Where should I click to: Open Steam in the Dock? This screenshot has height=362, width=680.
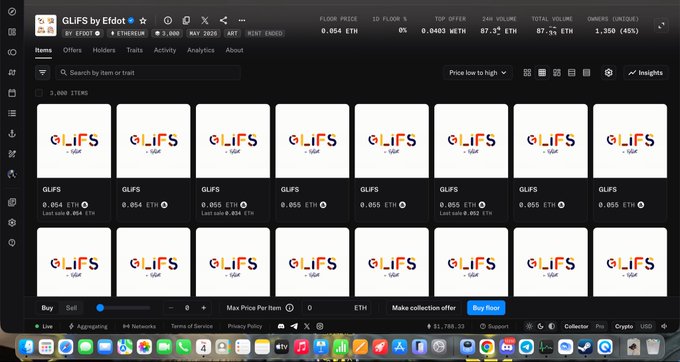click(x=585, y=347)
